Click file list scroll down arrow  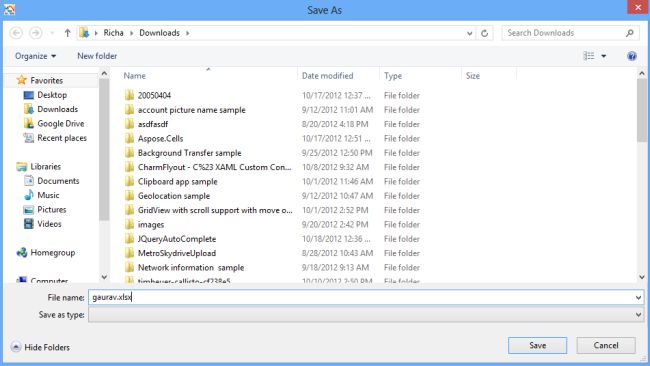click(642, 277)
